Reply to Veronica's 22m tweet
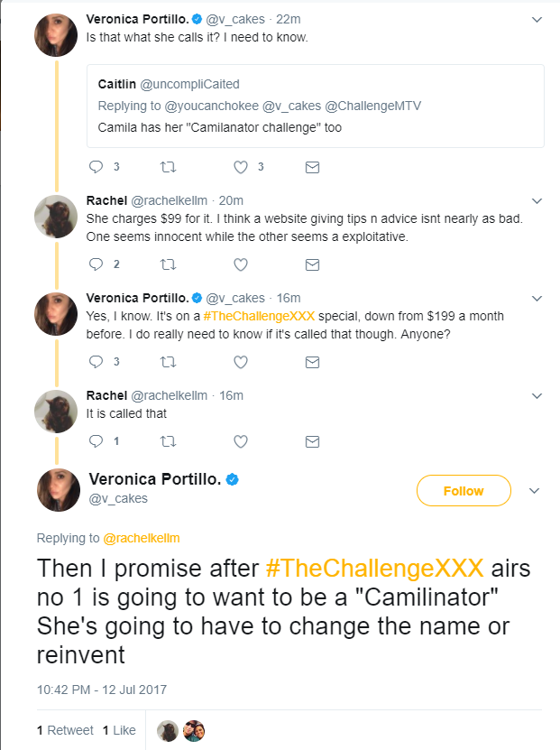Viewport: 560px width, 750px height. (96, 167)
